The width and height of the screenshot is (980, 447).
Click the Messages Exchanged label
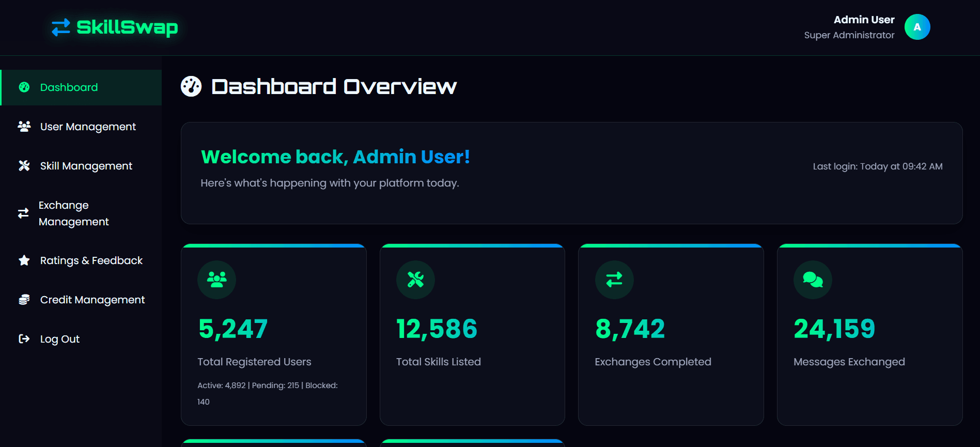(x=849, y=362)
